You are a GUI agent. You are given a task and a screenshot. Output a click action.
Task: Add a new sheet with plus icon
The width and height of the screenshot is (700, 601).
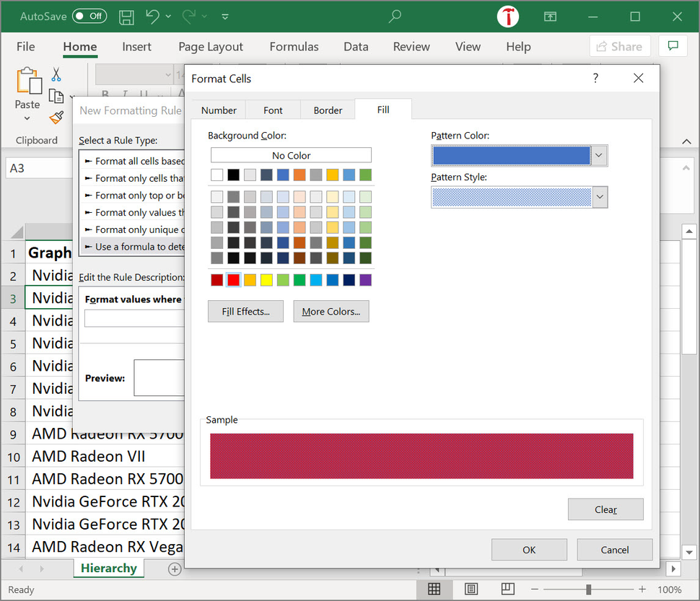175,569
